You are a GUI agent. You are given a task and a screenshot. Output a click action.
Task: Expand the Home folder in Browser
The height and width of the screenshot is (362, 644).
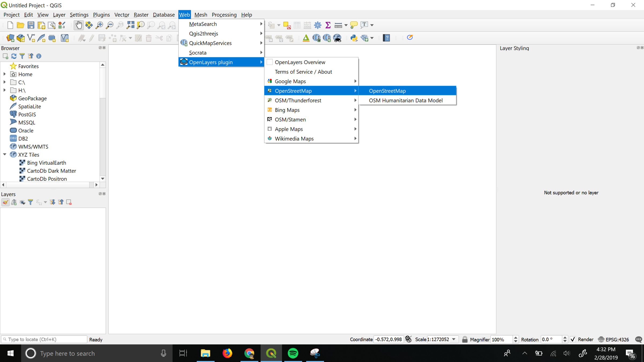(x=5, y=74)
